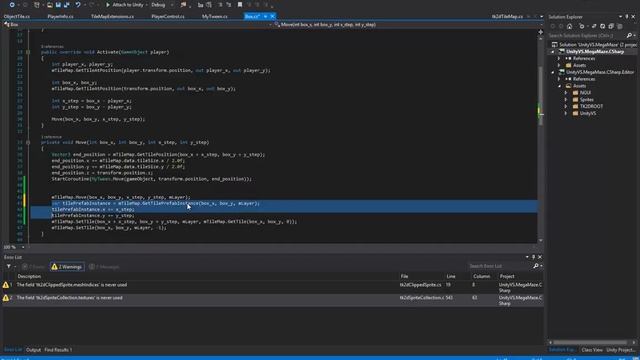Click the Line column header
640x360 pixels.
tap(451, 276)
